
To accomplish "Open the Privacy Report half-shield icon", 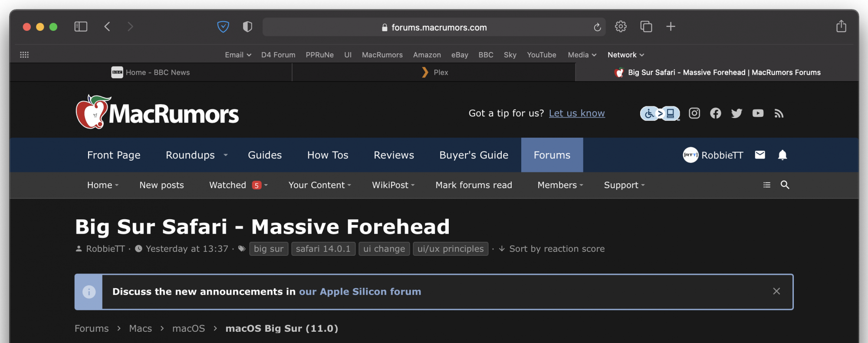I will click(247, 26).
